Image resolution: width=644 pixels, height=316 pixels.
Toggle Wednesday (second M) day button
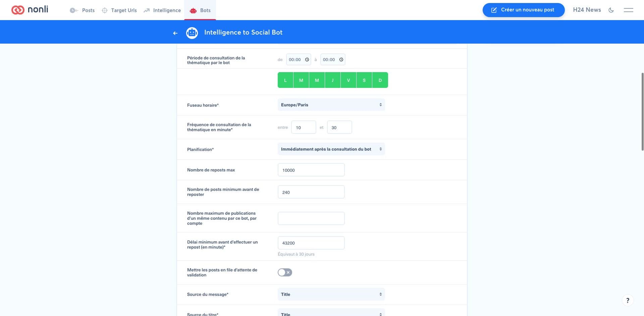(x=317, y=80)
